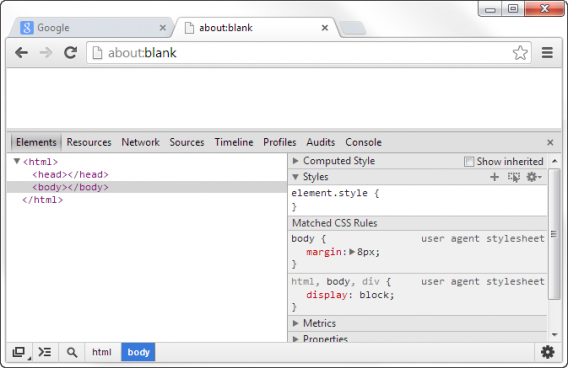Toggle element state with the cursor icon
The height and width of the screenshot is (368, 568).
(x=514, y=177)
